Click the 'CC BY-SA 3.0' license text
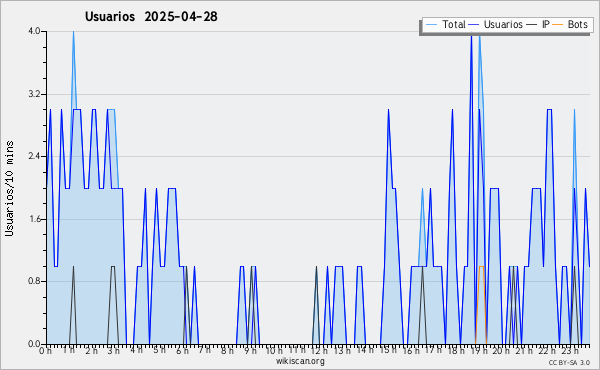Screen dimensions: 600x370 569,362
